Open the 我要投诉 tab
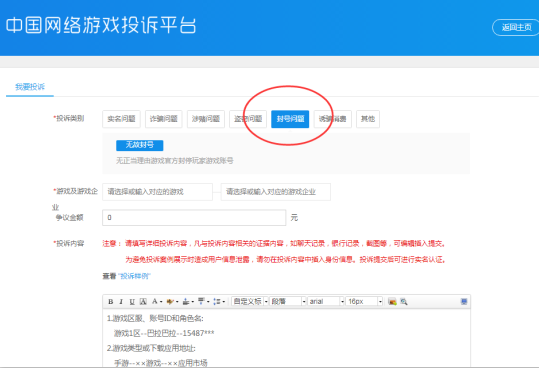Viewport: 539px width, 368px height. click(x=30, y=87)
